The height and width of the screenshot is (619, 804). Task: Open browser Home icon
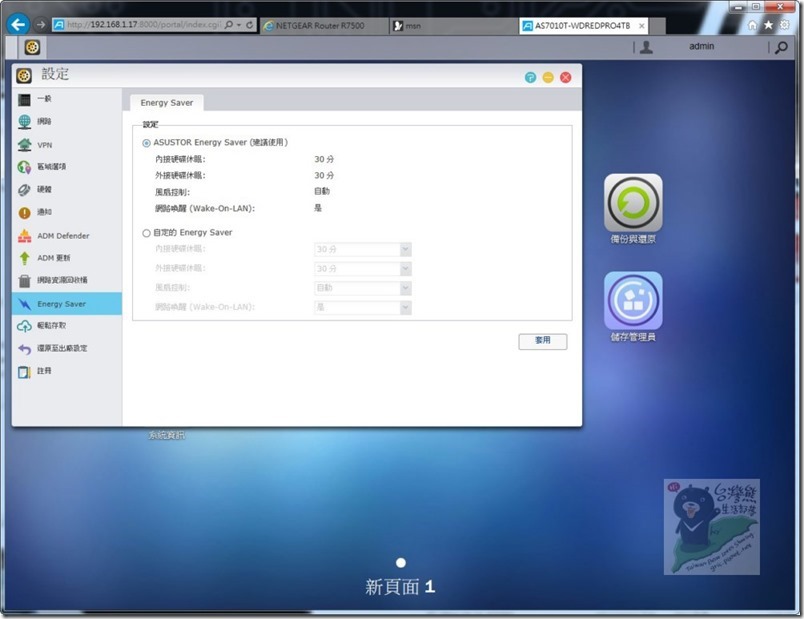click(752, 25)
